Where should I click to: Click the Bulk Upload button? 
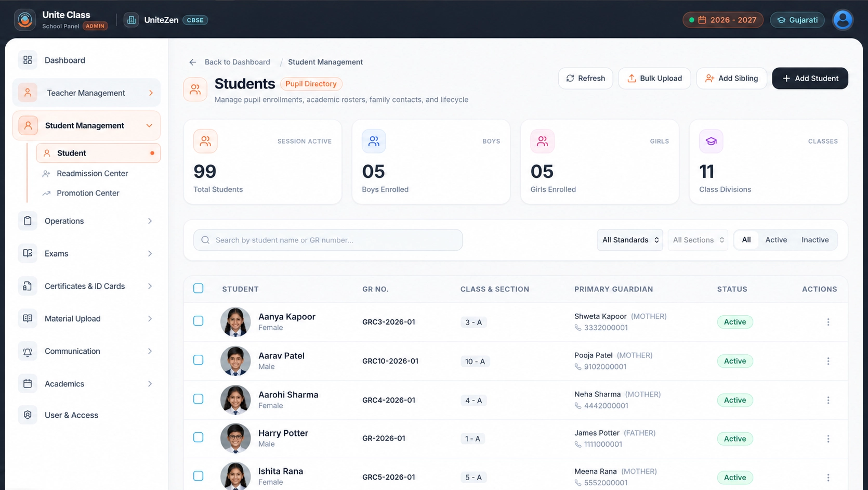click(654, 78)
